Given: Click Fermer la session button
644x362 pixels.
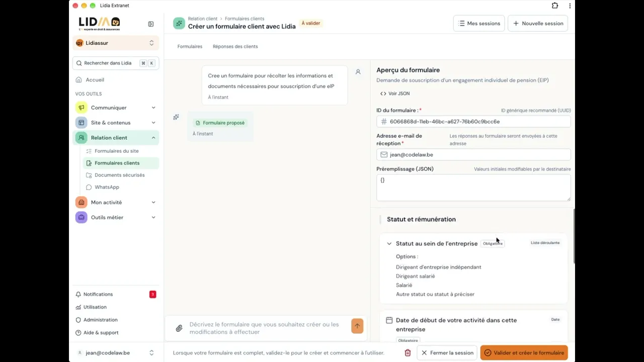Looking at the screenshot, I should (x=447, y=353).
